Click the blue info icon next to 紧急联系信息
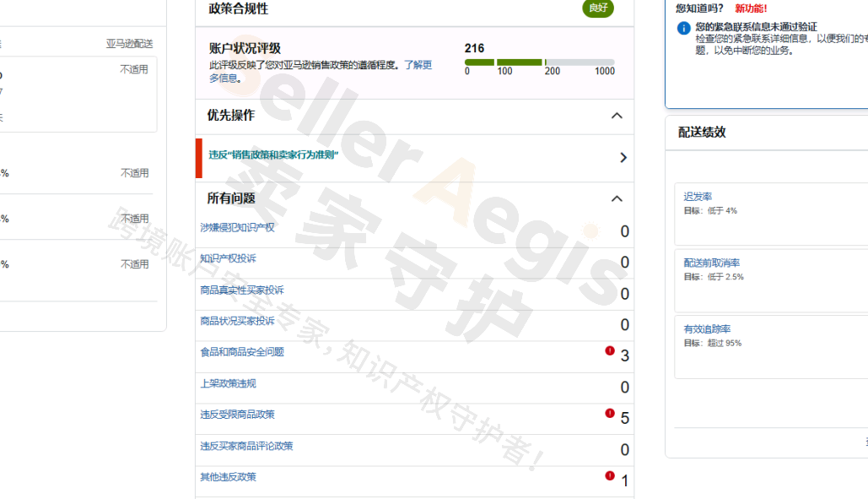 (683, 28)
